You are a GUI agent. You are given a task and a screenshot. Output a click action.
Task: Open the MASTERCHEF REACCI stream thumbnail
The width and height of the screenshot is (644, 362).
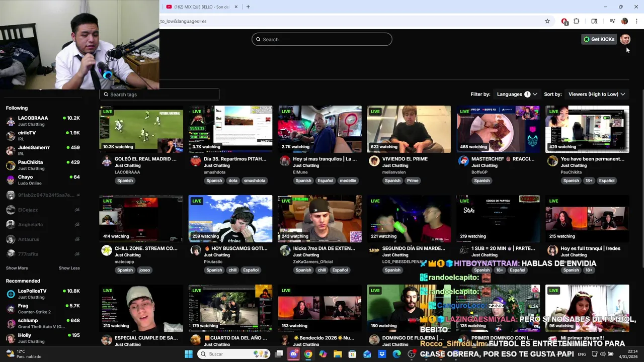(x=498, y=129)
